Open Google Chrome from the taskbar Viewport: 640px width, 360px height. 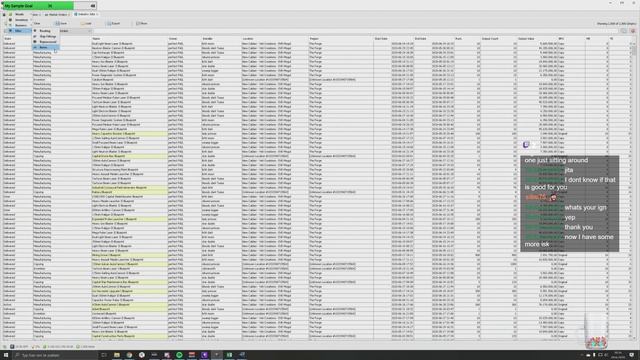click(129, 355)
